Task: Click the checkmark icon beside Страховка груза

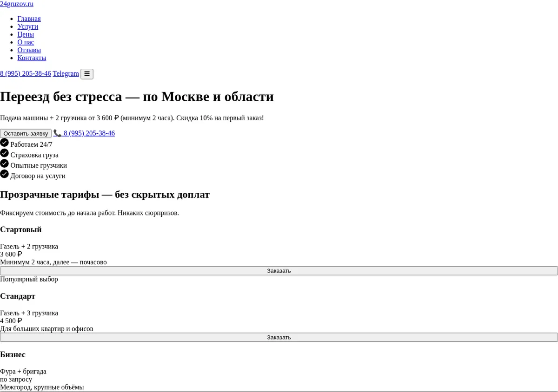Action: (5, 153)
